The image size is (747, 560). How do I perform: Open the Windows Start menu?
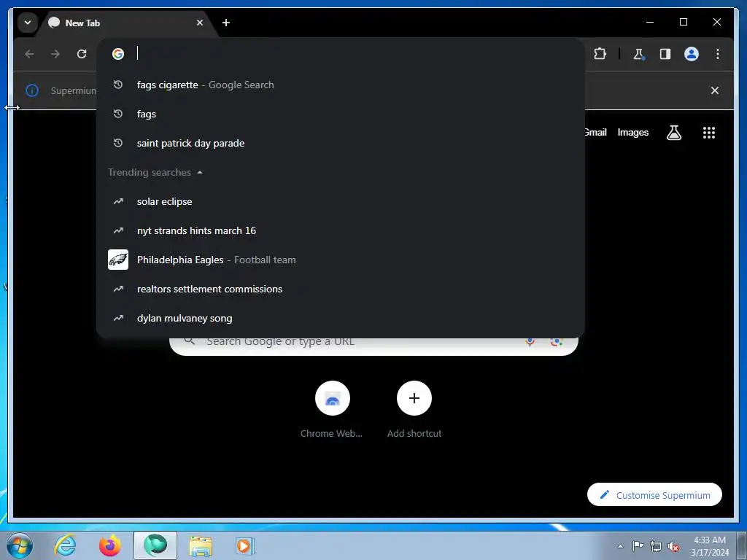pyautogui.click(x=20, y=545)
